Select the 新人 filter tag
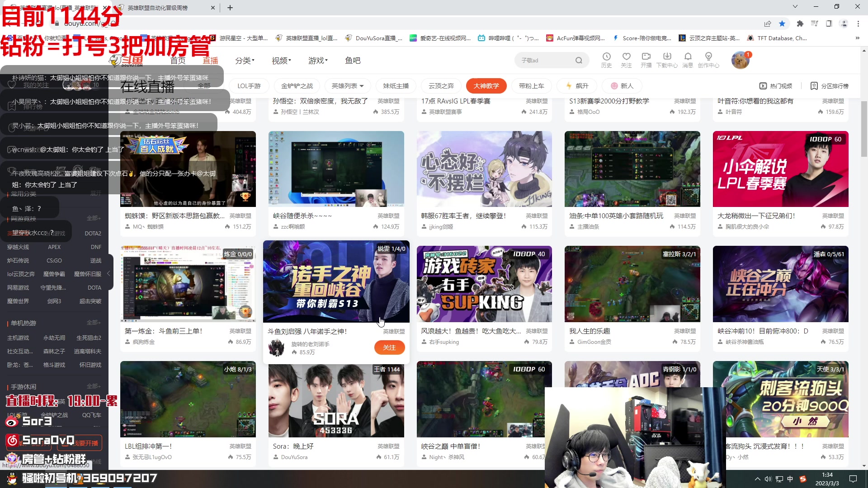This screenshot has height=488, width=868. tap(622, 86)
